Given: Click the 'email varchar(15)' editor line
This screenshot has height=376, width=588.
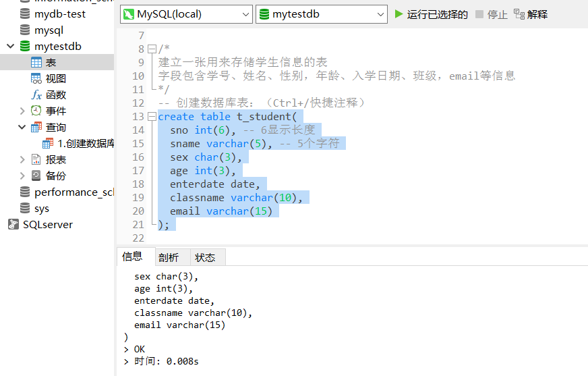Looking at the screenshot, I should (x=221, y=211).
